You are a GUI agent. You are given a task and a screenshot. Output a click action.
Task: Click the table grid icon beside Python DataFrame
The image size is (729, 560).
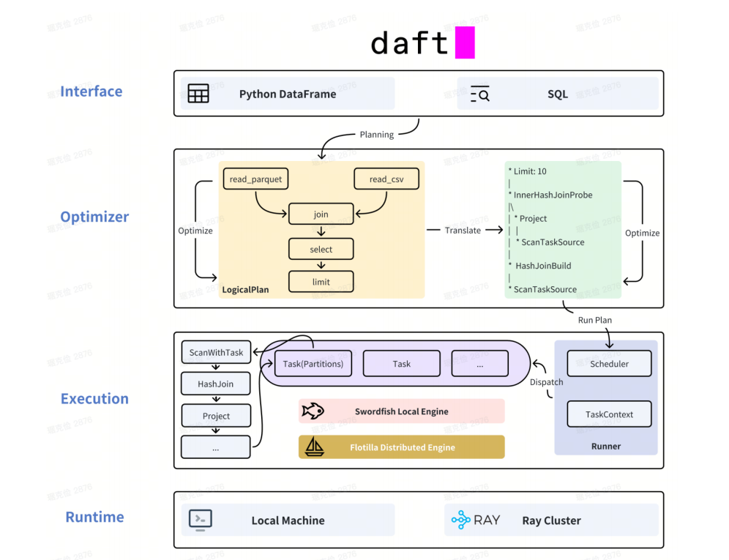[198, 94]
